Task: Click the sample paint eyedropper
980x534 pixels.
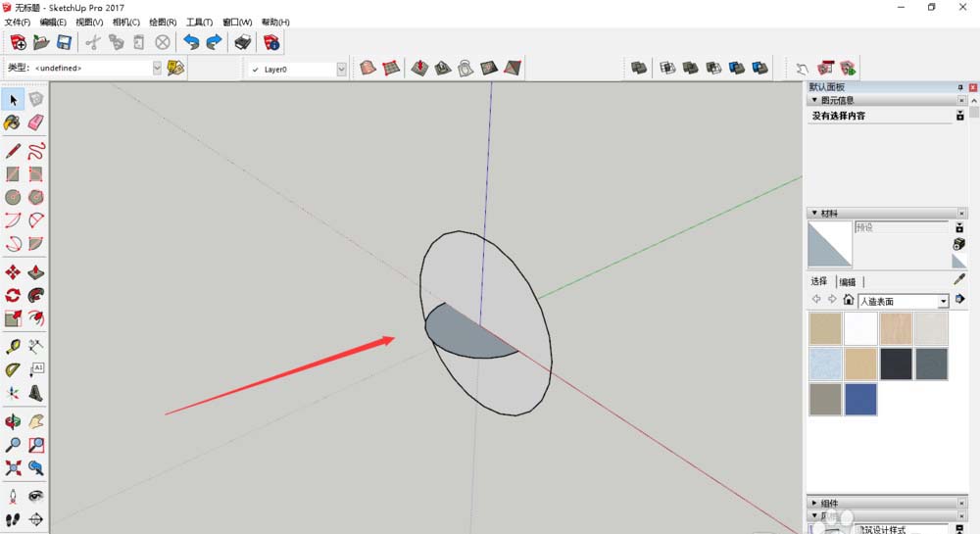Action: coord(959,279)
